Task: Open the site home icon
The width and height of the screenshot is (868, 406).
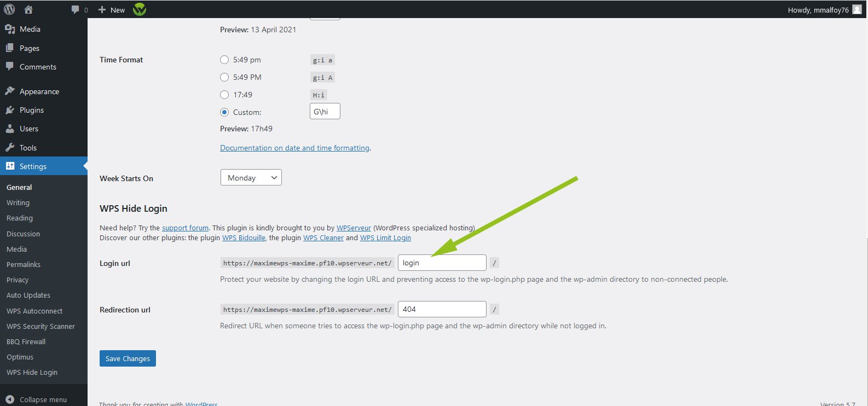Action: point(28,9)
